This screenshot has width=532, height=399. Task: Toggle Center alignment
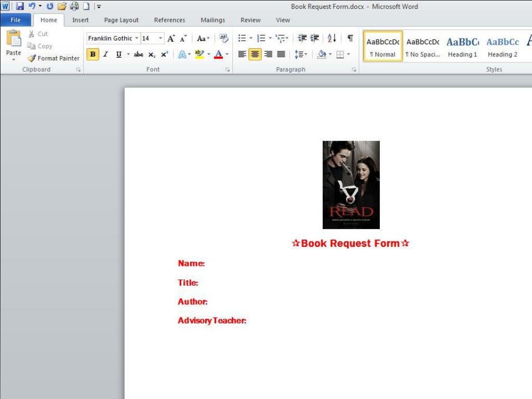[x=255, y=54]
